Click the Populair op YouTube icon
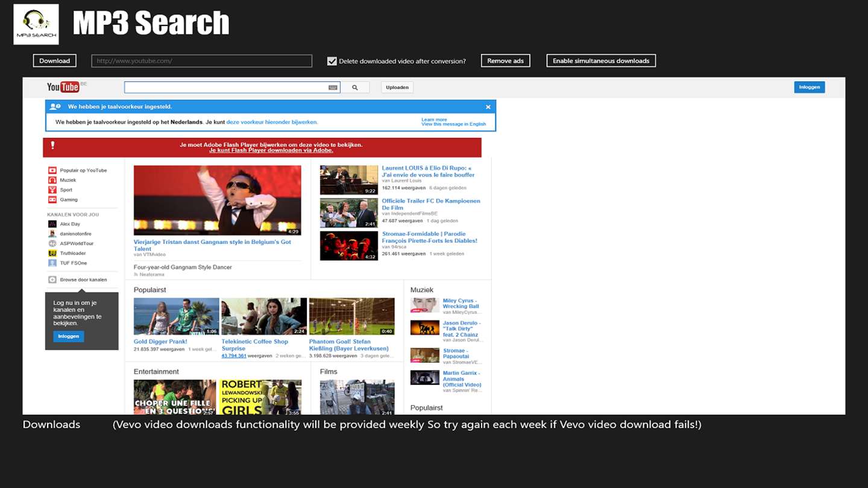 (x=52, y=170)
